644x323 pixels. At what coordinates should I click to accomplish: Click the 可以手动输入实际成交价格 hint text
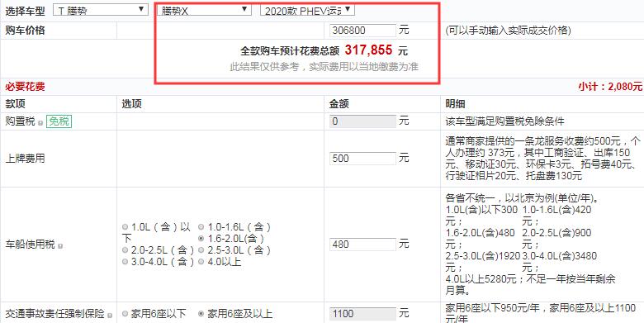(508, 31)
